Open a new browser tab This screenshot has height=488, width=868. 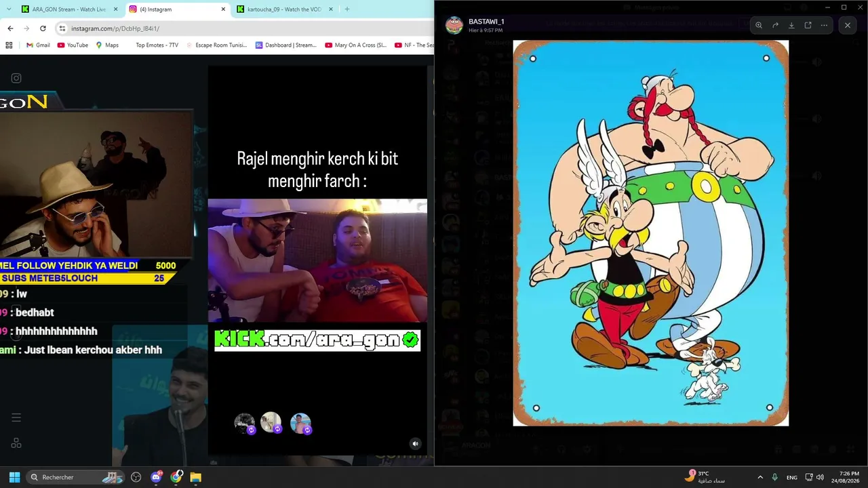347,9
